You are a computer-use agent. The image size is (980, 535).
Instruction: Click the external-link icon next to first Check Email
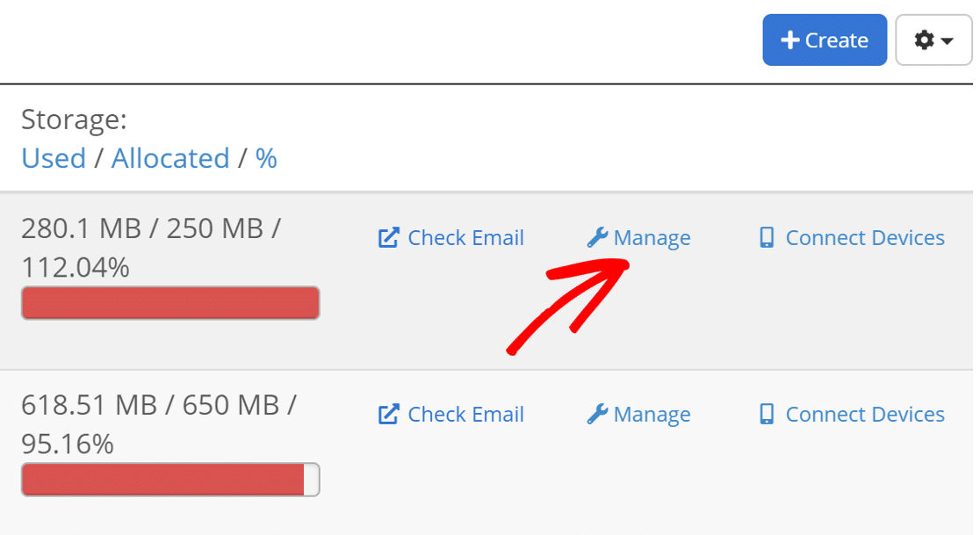coord(387,237)
